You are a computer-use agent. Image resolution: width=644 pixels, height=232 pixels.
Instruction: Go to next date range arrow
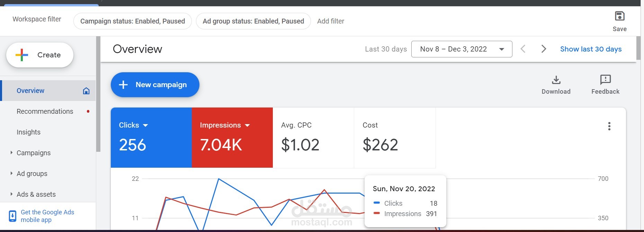click(x=544, y=49)
